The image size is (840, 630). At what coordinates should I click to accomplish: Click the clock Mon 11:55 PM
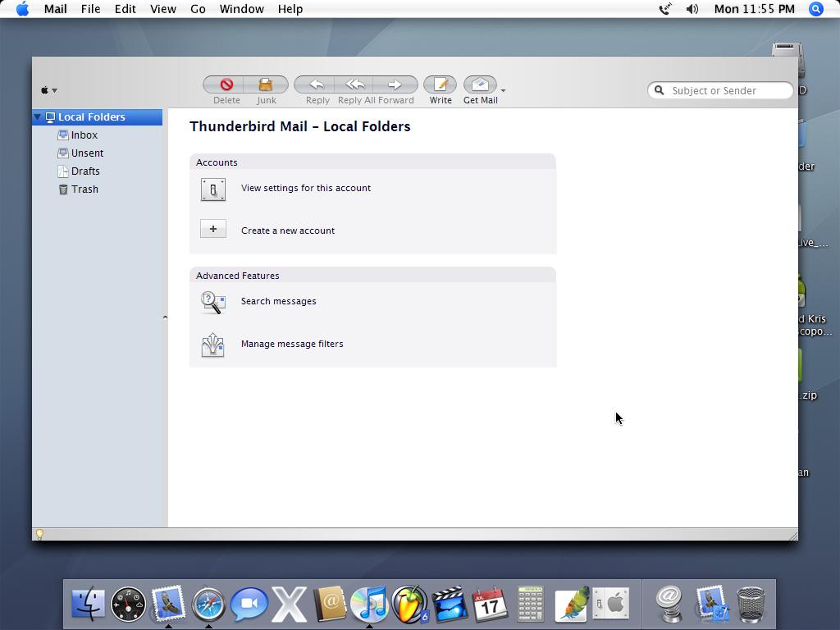pos(755,9)
